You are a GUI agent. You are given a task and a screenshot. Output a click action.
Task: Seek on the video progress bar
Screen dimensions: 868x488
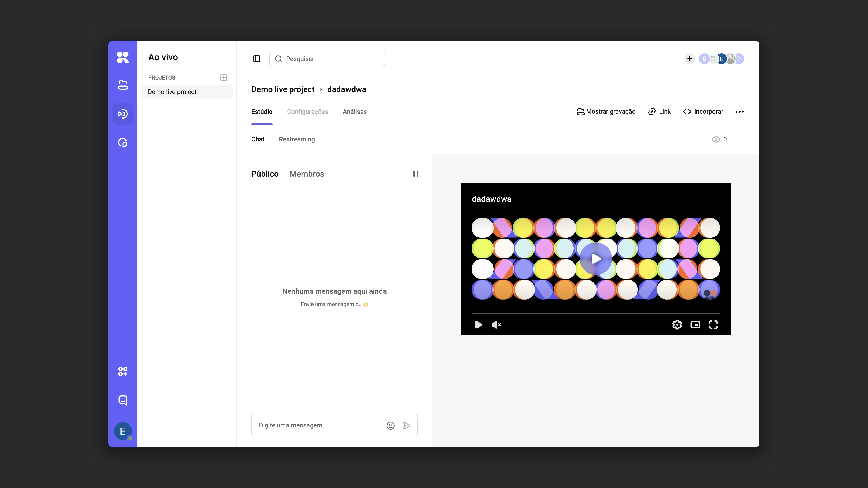pos(595,314)
